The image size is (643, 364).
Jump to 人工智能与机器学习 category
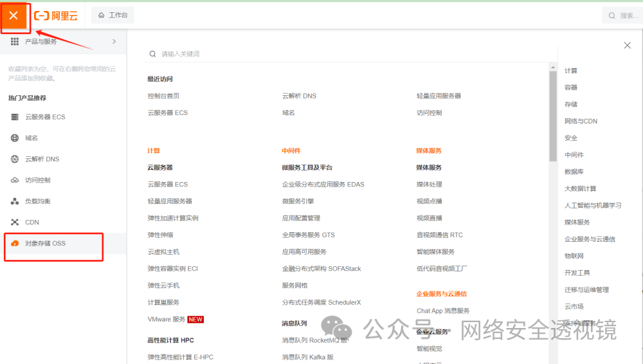593,205
